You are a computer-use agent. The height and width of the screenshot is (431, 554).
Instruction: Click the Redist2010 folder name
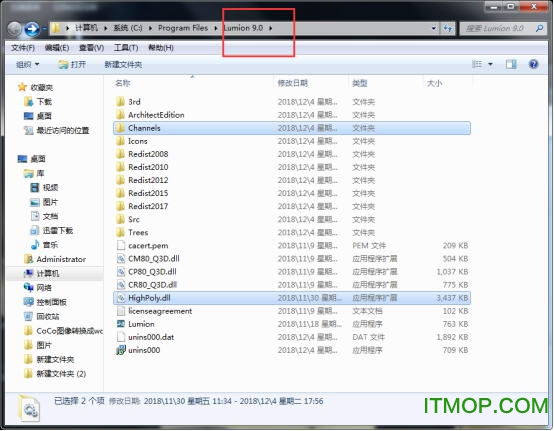pyautogui.click(x=148, y=167)
